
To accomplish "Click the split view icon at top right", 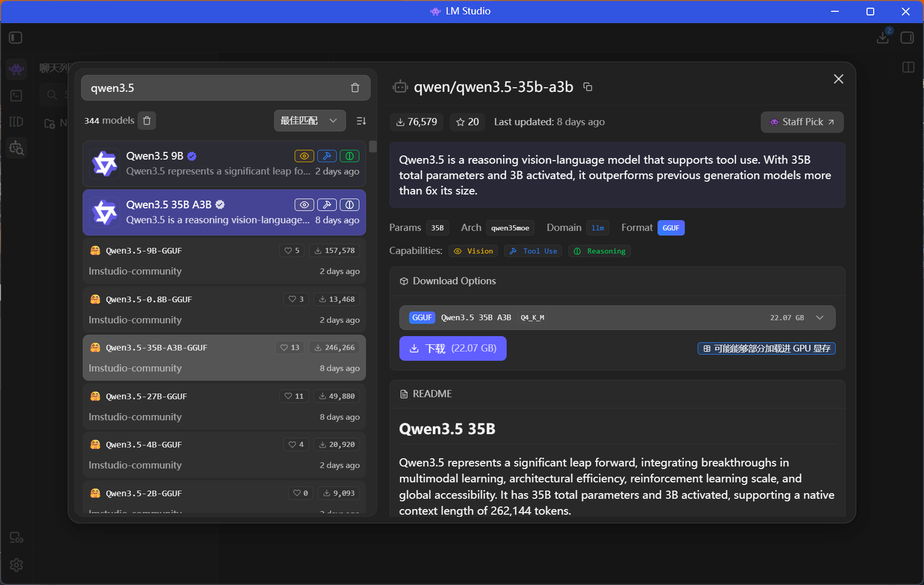I will click(x=908, y=67).
